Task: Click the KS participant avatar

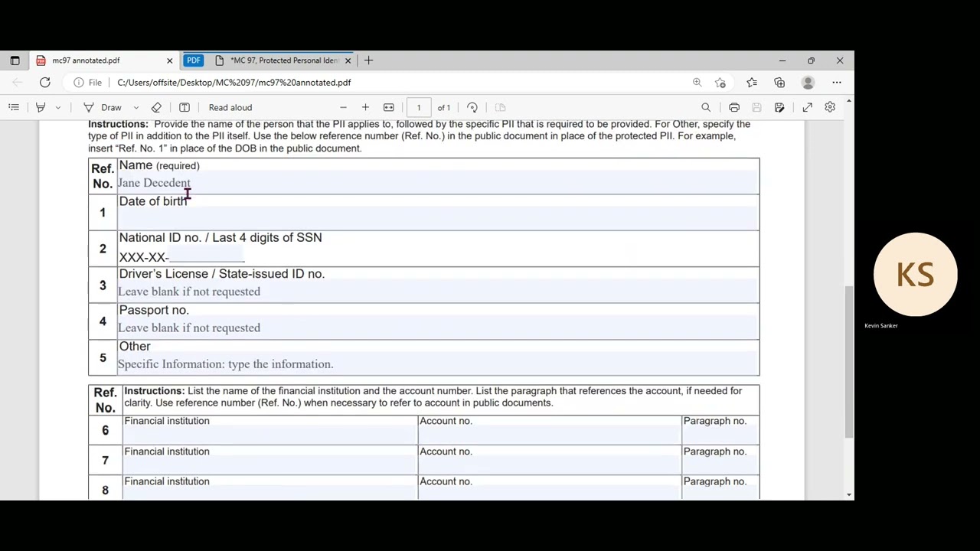Action: (916, 275)
